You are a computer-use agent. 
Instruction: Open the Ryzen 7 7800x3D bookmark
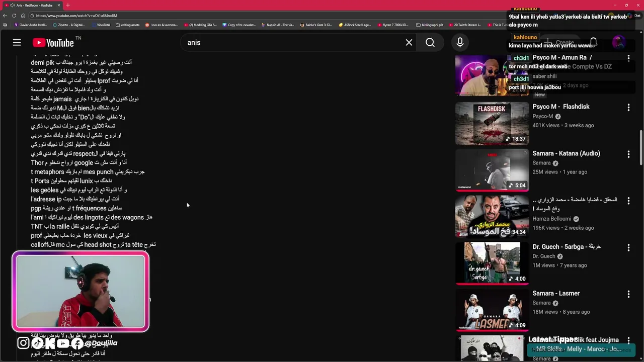[x=393, y=25]
